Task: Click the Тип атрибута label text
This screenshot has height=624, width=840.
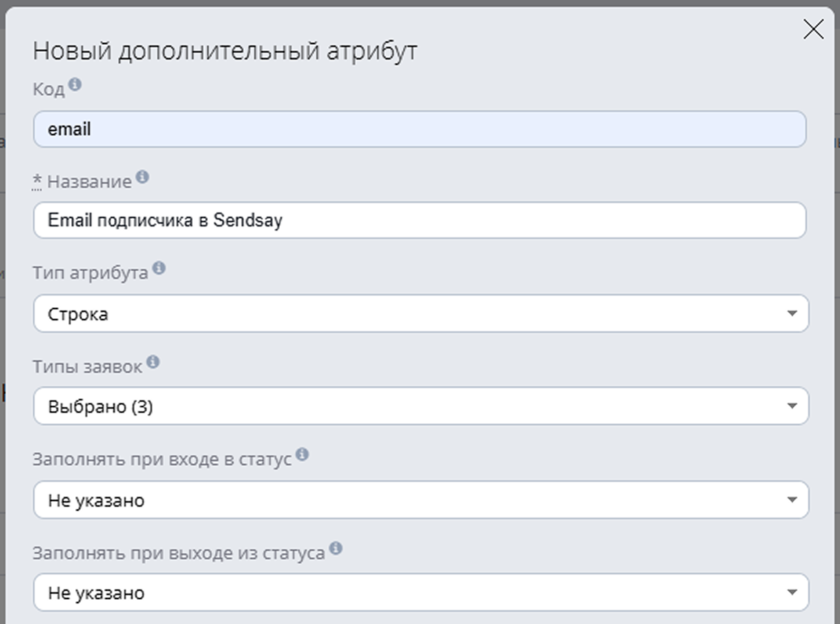Action: pyautogui.click(x=90, y=273)
